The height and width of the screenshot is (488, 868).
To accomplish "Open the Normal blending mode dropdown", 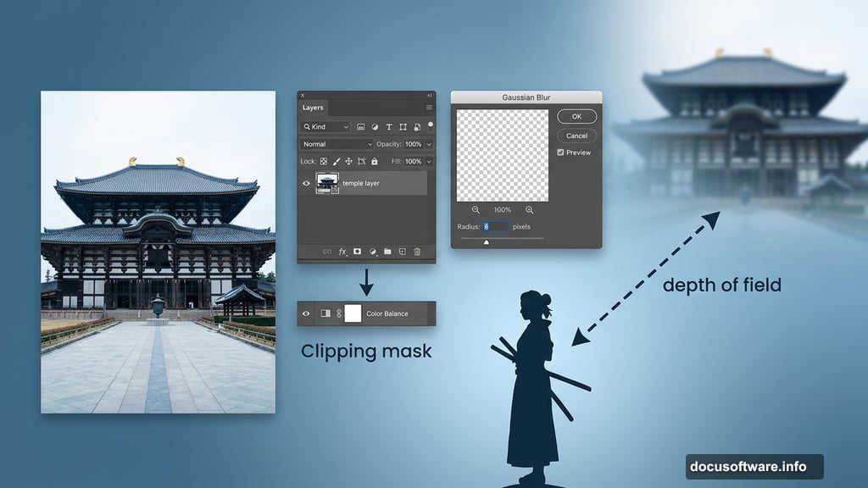I will point(335,144).
